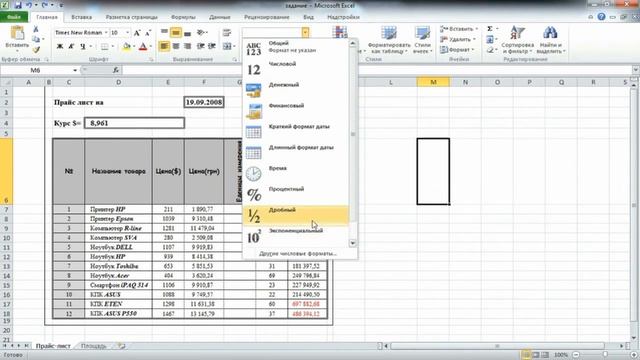The width and height of the screenshot is (640, 360).
Task: Click the red font color A swatch
Action: (x=143, y=47)
